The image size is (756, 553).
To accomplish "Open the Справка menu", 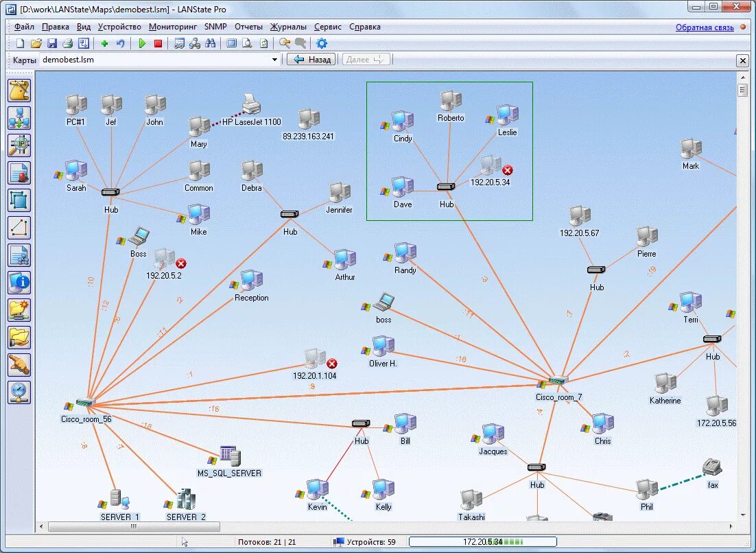I will [x=365, y=27].
